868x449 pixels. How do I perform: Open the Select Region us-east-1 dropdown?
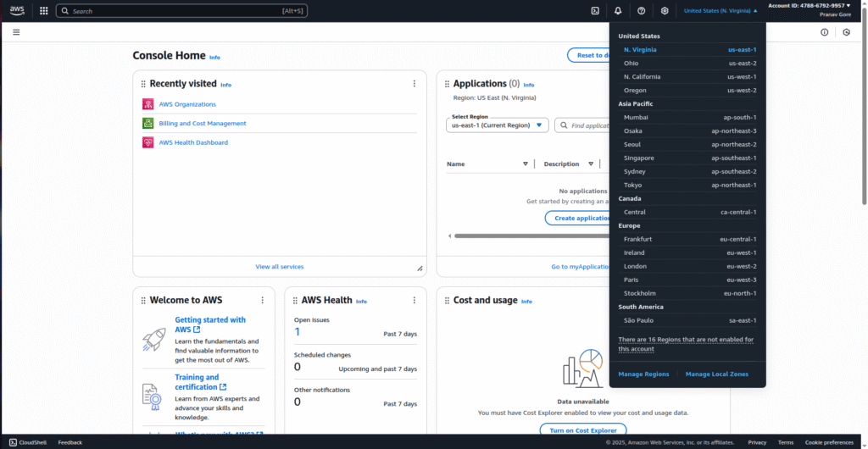497,125
